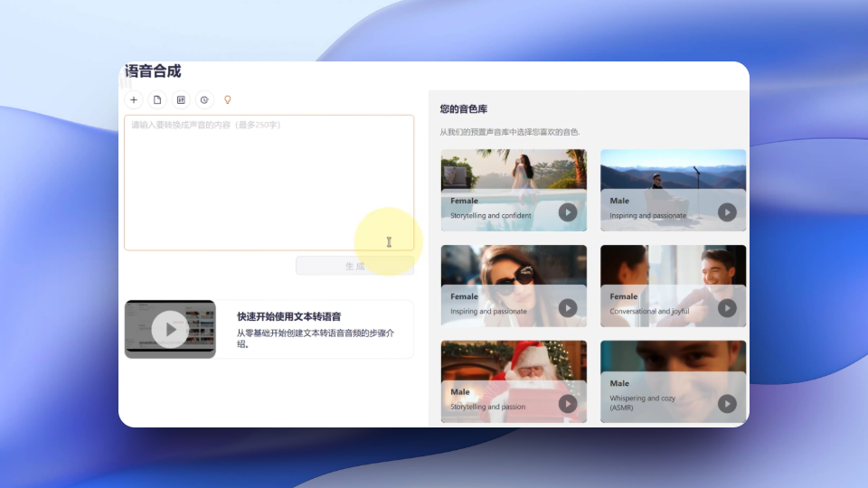Preview the Female Inspiring and passionate voice

click(567, 308)
